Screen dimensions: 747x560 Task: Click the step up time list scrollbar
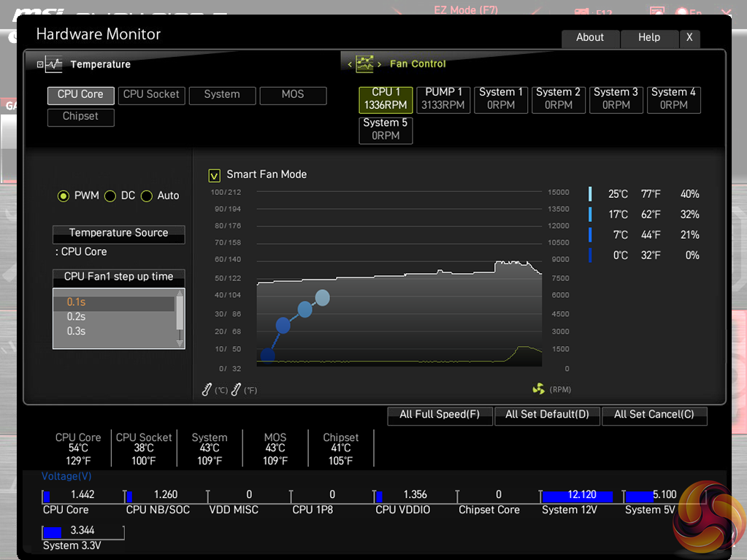[x=180, y=318]
